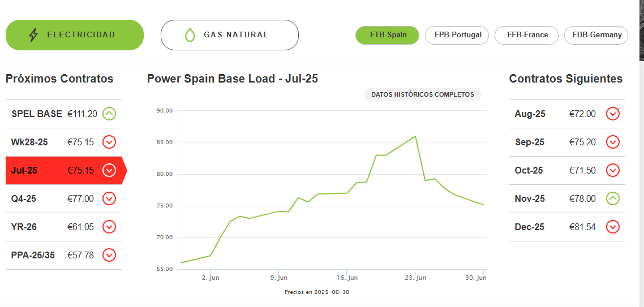
Task: Switch to the FPB-Portugal market tab
Action: (x=457, y=35)
